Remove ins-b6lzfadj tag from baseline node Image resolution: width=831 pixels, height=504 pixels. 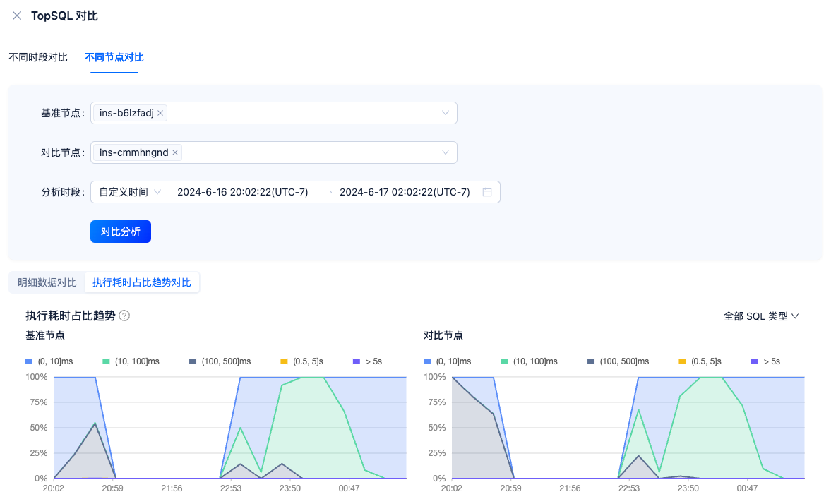point(160,113)
